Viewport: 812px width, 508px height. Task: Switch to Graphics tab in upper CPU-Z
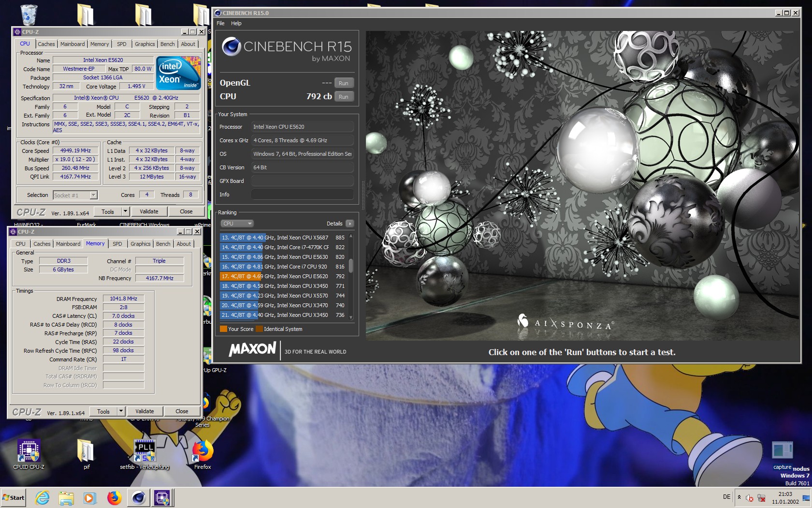coord(145,44)
